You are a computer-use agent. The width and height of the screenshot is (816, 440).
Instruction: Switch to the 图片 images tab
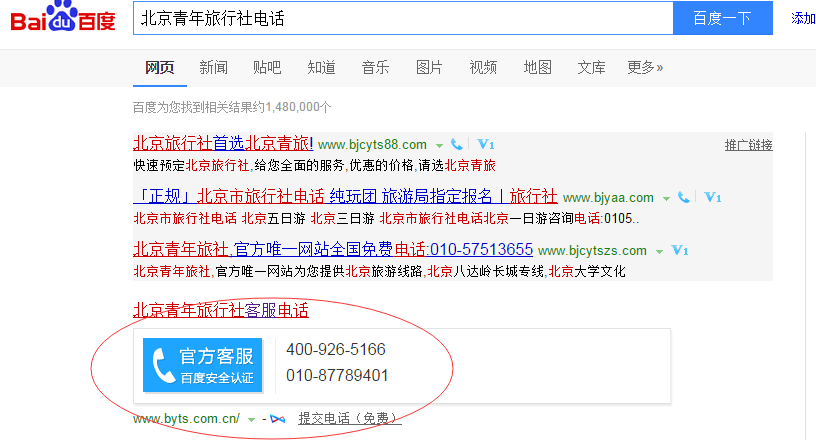pos(429,67)
